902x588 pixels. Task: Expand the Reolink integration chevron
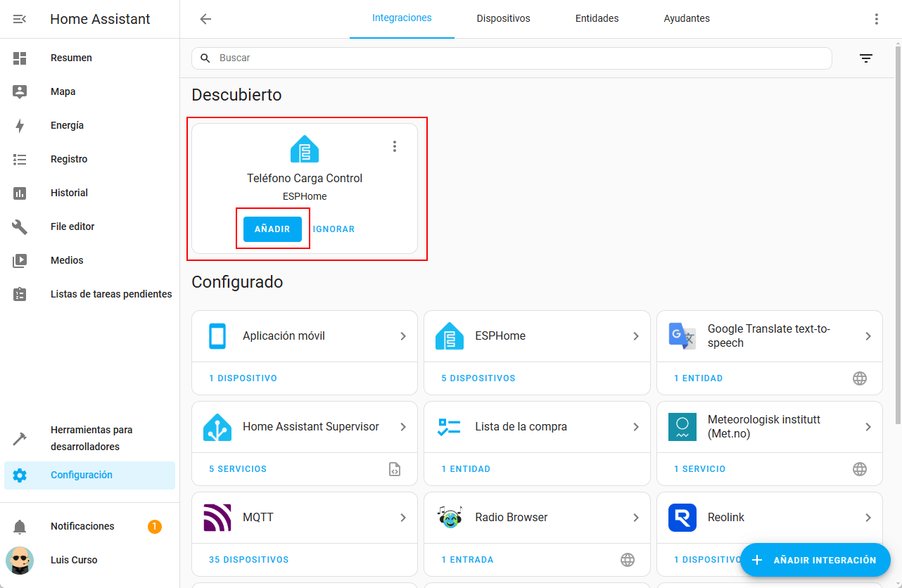pyautogui.click(x=868, y=518)
